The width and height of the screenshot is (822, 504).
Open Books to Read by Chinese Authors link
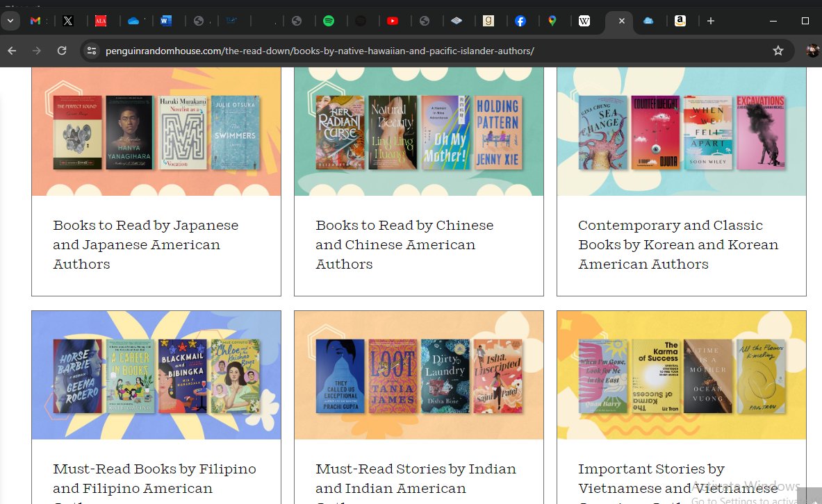point(404,244)
